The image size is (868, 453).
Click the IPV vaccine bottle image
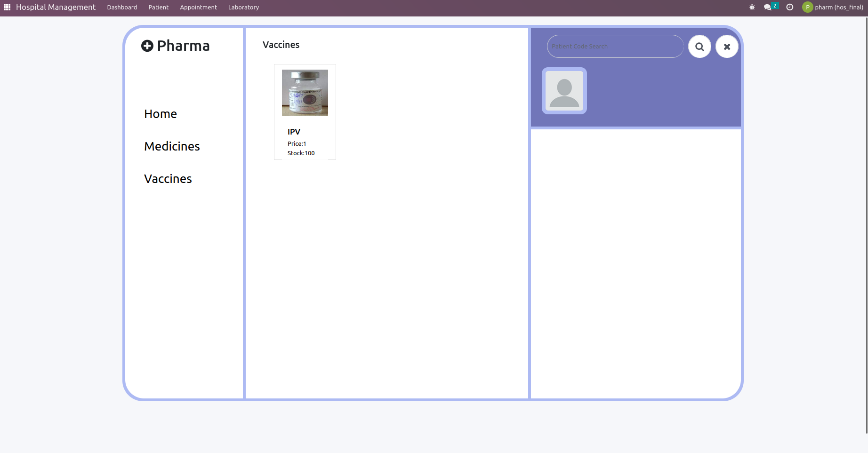(305, 93)
